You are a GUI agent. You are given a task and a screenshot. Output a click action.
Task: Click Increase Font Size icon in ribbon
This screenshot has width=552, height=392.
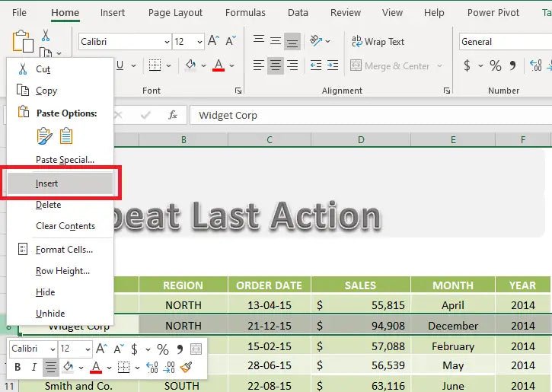tap(213, 42)
